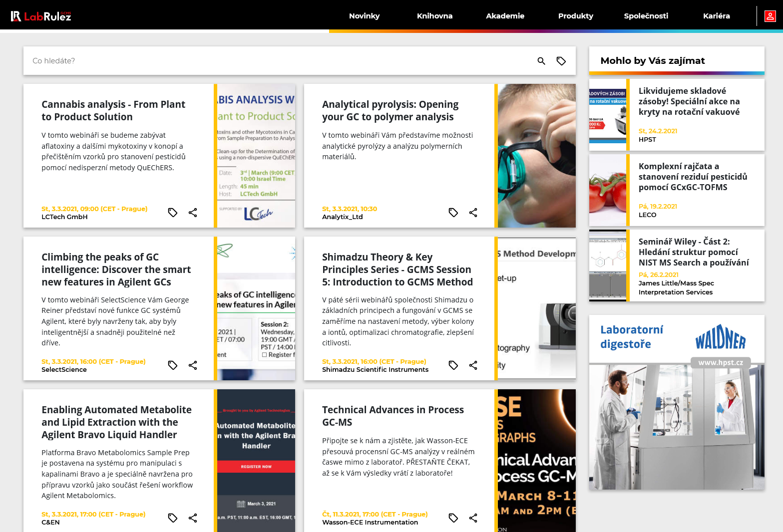Click the James Little/Mass Spec Interpretation Services name

pos(676,288)
